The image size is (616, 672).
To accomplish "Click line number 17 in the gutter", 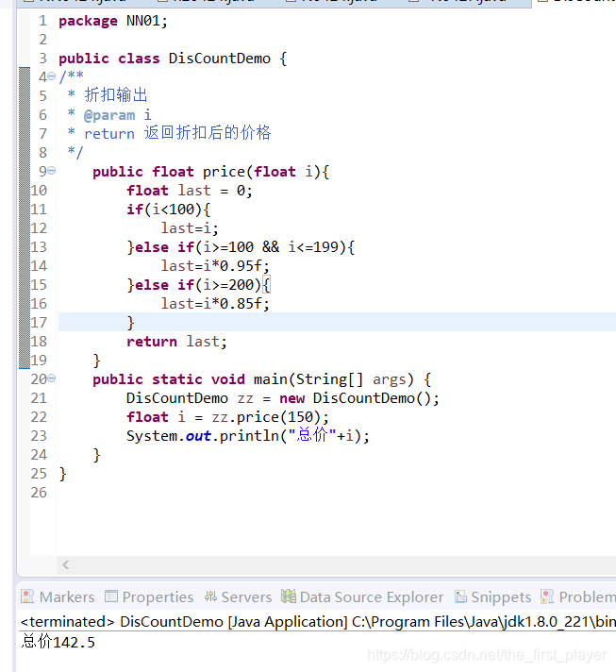I will pyautogui.click(x=39, y=322).
